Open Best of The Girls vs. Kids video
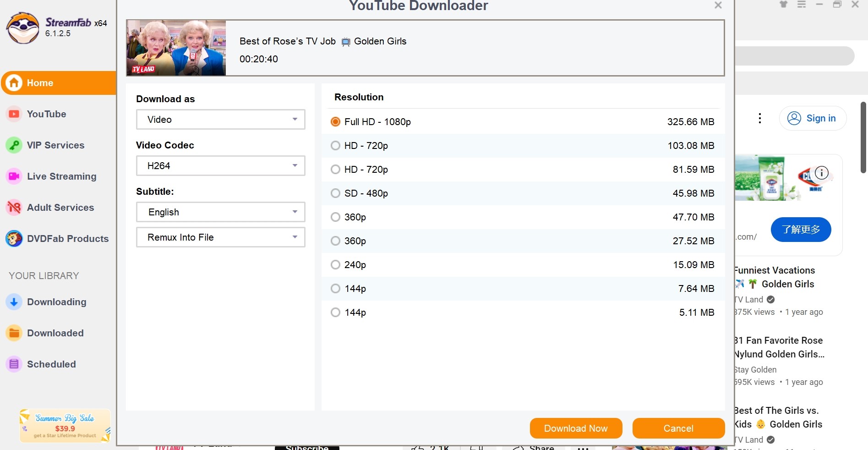 (779, 417)
